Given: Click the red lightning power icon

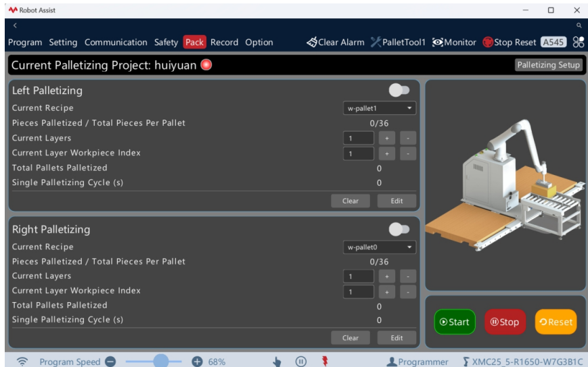Looking at the screenshot, I should coord(325,362).
